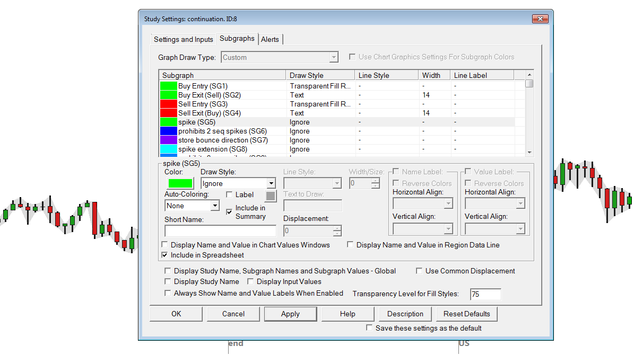Image resolution: width=643 pixels, height=364 pixels.
Task: Toggle Include in Spreadsheet checkbox
Action: [x=164, y=255]
